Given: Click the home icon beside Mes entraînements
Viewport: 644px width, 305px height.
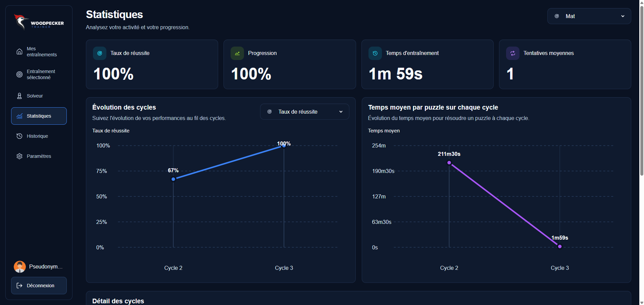Looking at the screenshot, I should click(x=19, y=52).
